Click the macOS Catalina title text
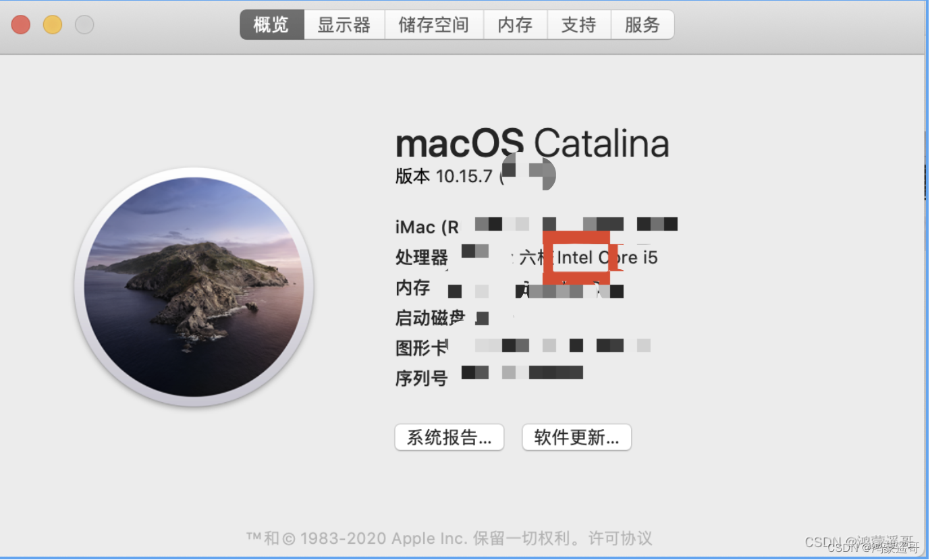 (532, 143)
